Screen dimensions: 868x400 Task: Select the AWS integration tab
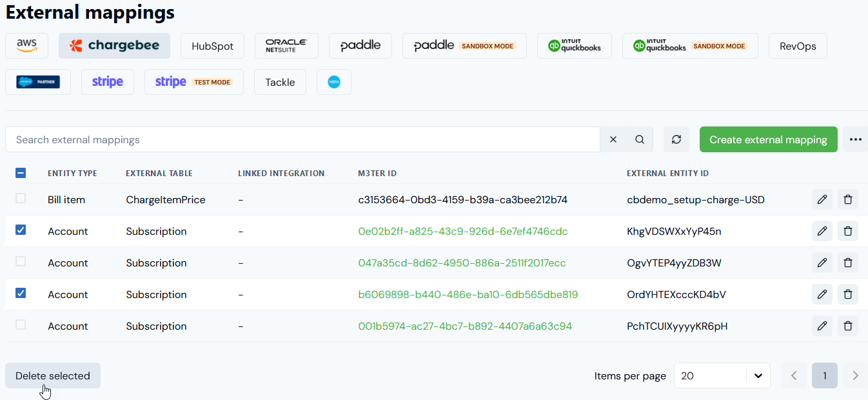pos(27,46)
